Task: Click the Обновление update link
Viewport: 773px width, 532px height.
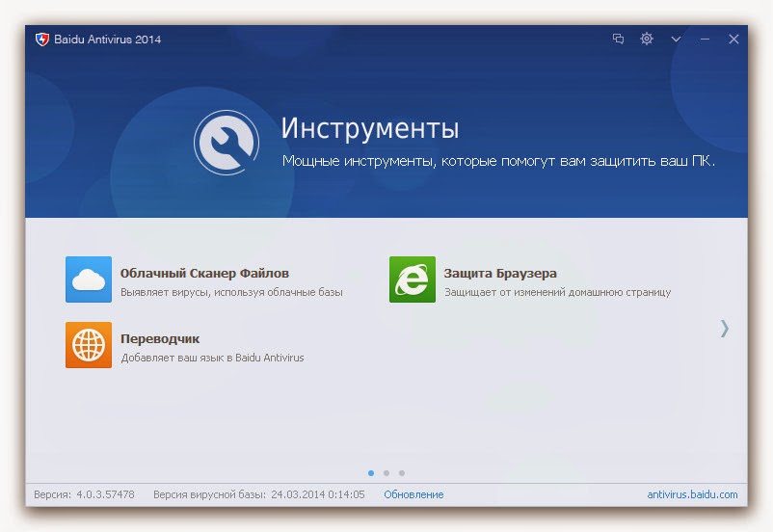Action: coord(413,494)
